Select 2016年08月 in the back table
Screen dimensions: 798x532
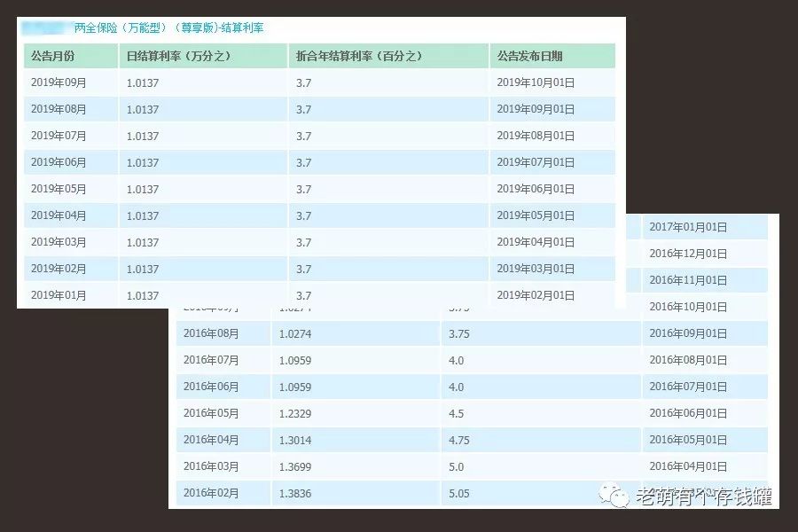point(211,333)
